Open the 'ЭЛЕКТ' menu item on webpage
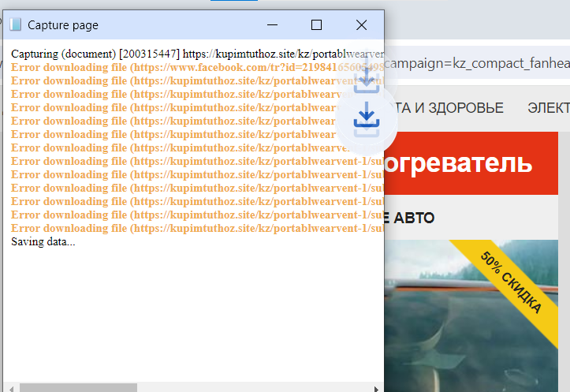 [549, 107]
